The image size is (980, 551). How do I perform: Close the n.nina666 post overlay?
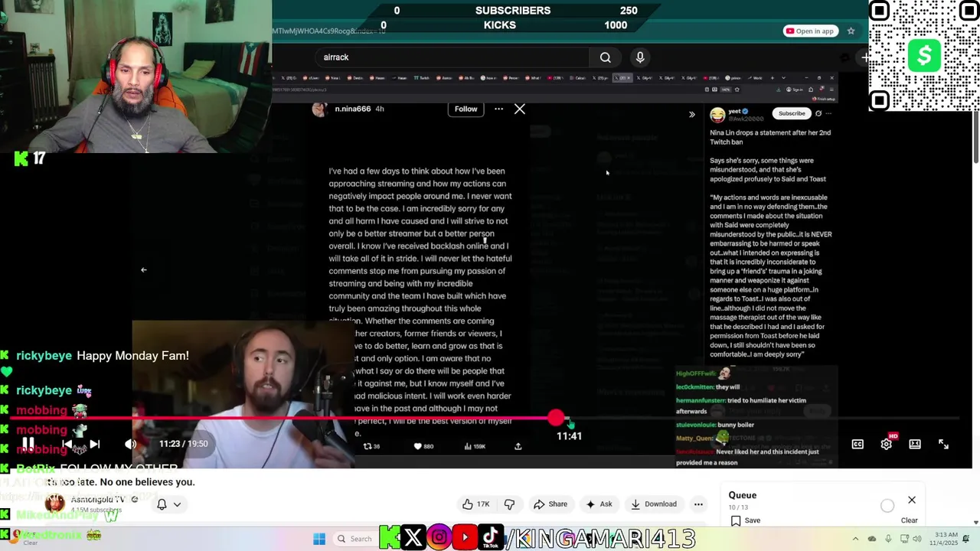[520, 109]
